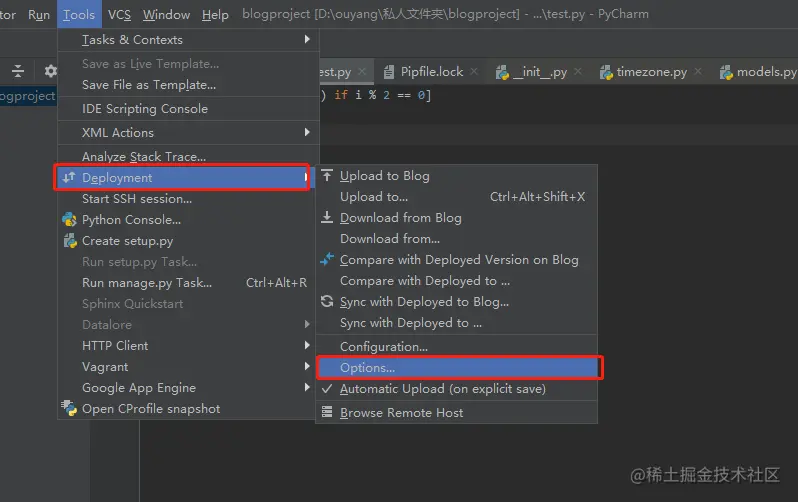Viewport: 798px width, 502px height.
Task: Click the project panel settings gear icon
Action: 50,71
